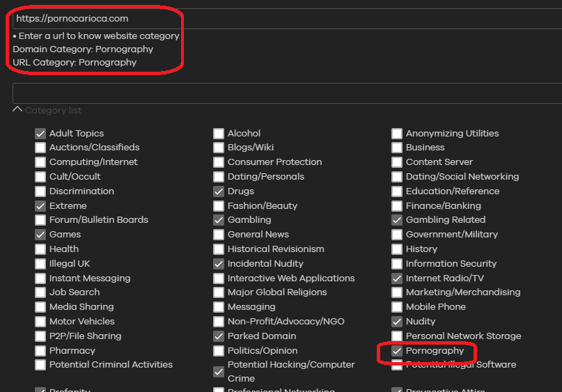Enable Information Security checkbox

click(x=397, y=264)
